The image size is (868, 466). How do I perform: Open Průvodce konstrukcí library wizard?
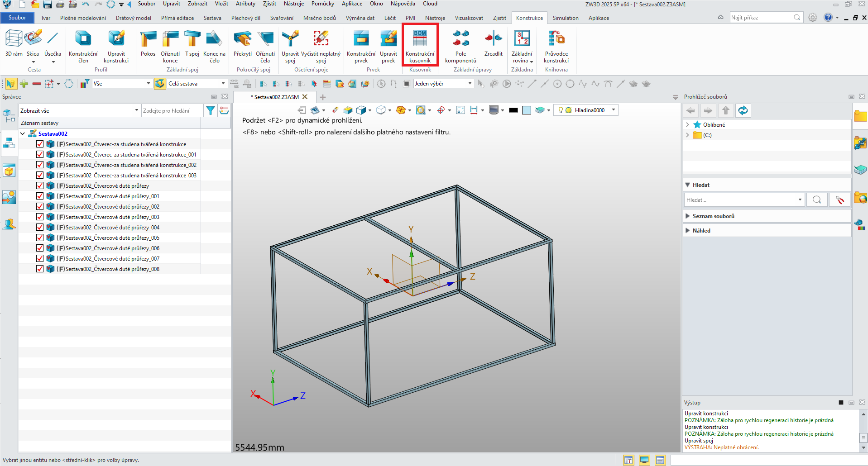[556, 46]
